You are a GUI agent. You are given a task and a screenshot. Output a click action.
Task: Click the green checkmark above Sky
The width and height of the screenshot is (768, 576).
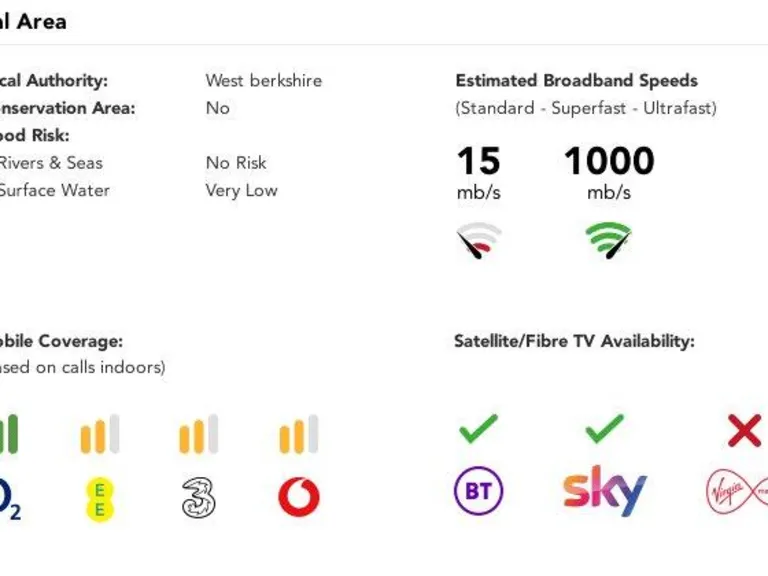(x=605, y=429)
